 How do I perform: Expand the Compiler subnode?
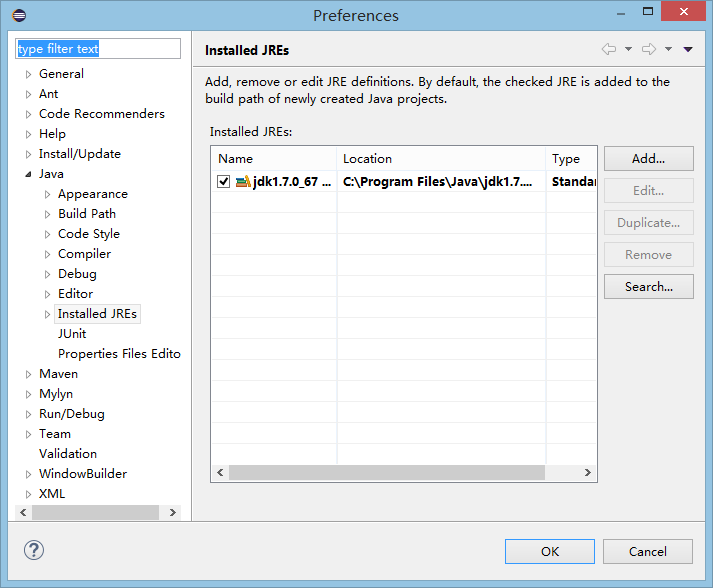point(47,254)
